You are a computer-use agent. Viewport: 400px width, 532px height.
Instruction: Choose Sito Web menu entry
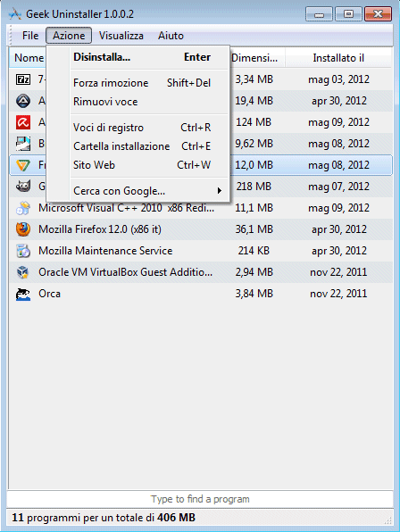pyautogui.click(x=138, y=165)
